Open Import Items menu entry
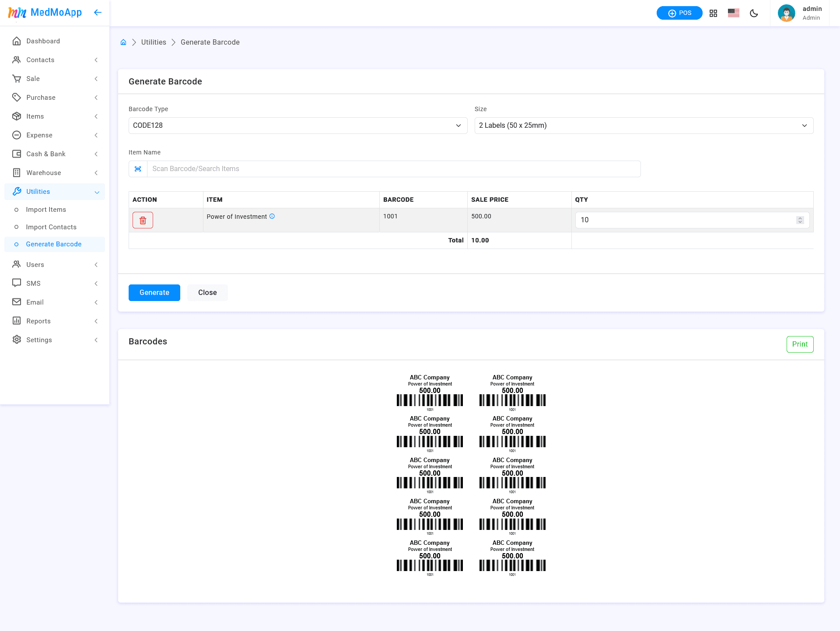 pyautogui.click(x=55, y=210)
